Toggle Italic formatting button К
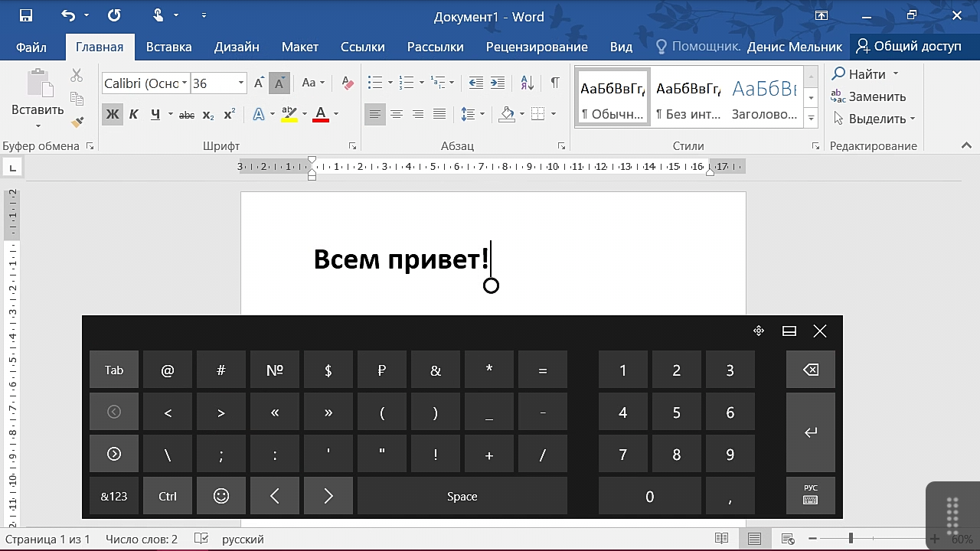Image resolution: width=980 pixels, height=551 pixels. click(x=133, y=115)
